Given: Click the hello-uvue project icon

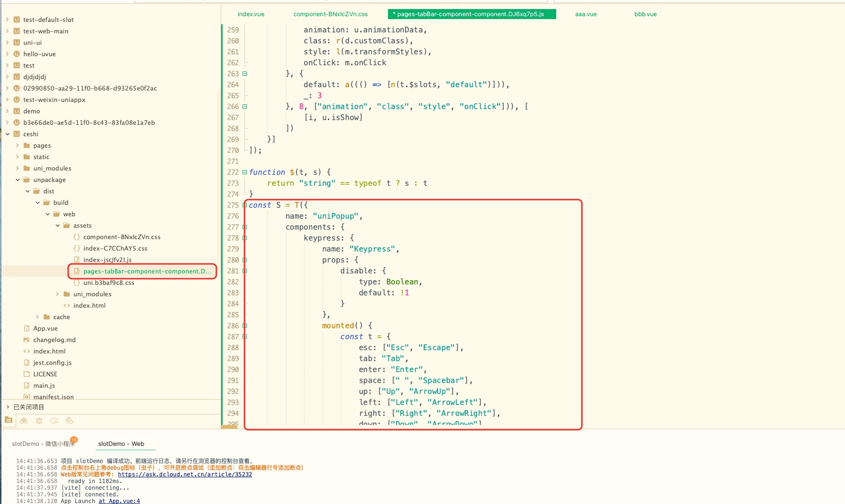Looking at the screenshot, I should pos(17,54).
